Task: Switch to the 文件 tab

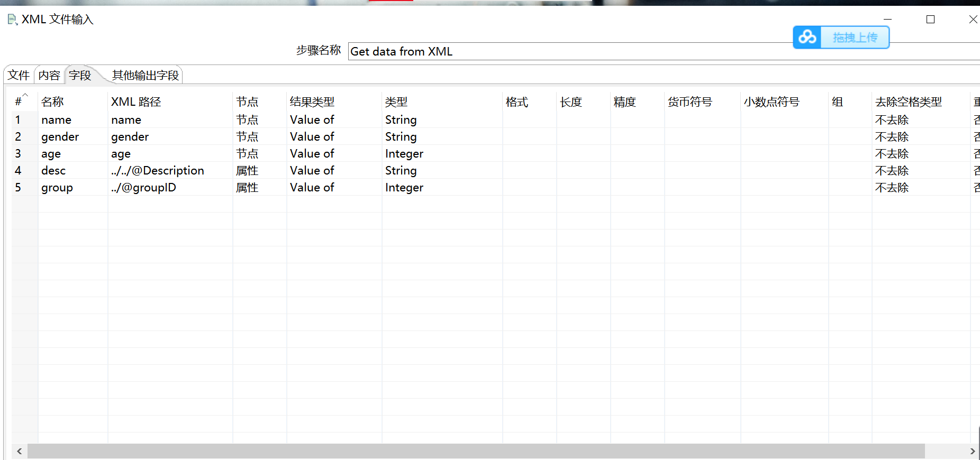Action: click(x=19, y=75)
